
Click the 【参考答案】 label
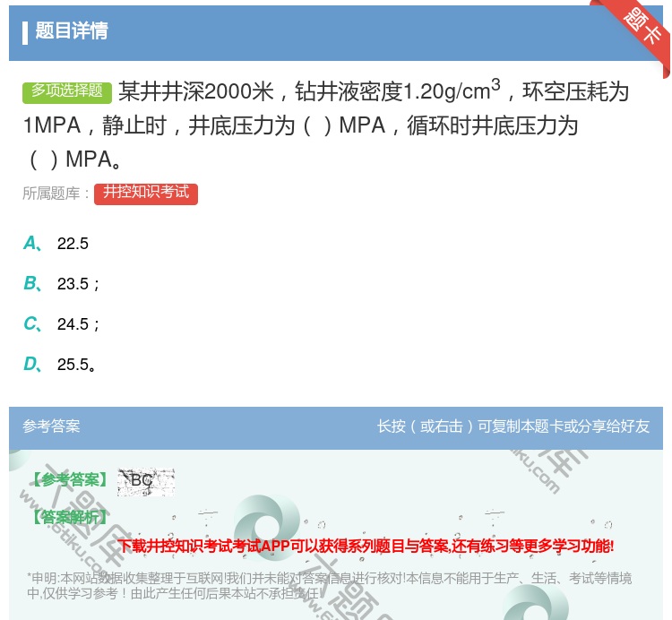(x=70, y=479)
